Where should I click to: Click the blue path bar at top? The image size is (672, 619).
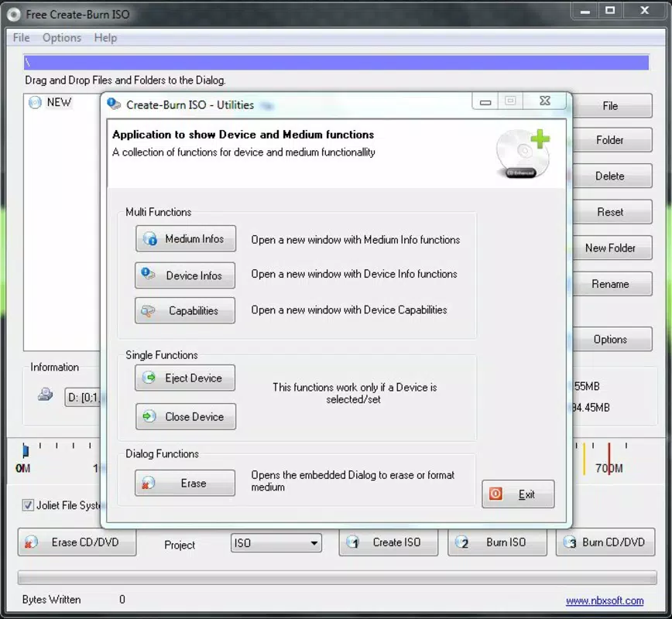coord(336,63)
